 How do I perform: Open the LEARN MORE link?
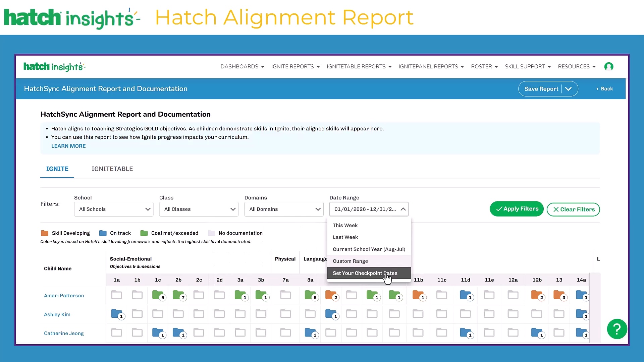pyautogui.click(x=68, y=146)
